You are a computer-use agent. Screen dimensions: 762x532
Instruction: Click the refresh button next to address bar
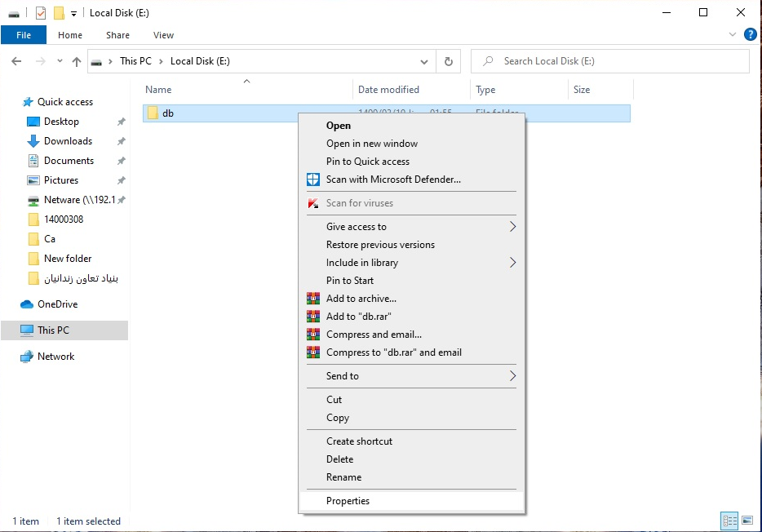448,61
